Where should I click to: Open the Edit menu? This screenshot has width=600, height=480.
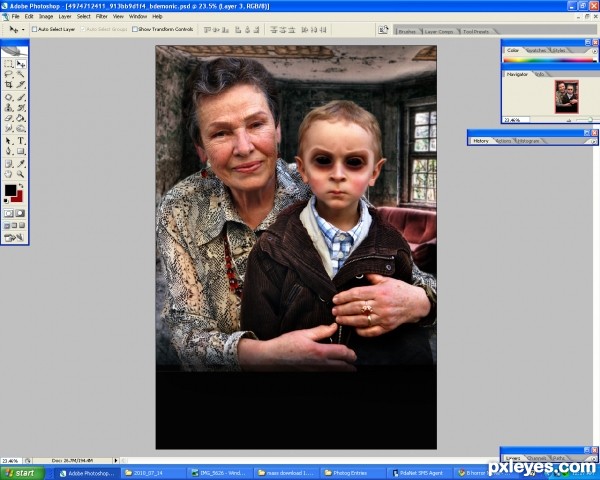29,16
